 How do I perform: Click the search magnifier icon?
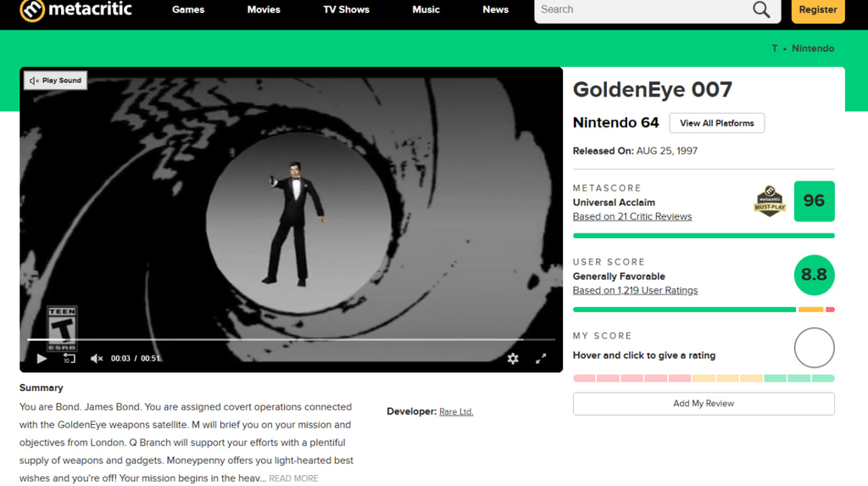tap(761, 9)
